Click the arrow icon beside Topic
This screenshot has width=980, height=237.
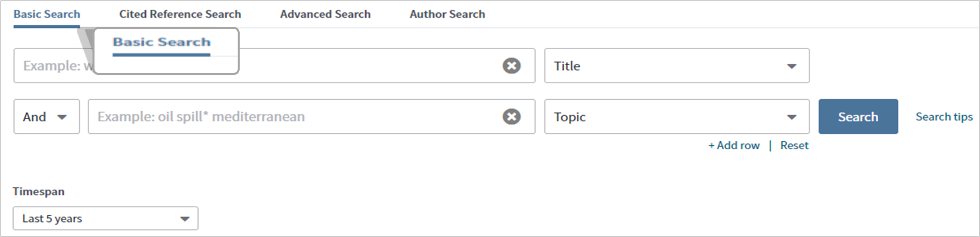click(x=792, y=117)
